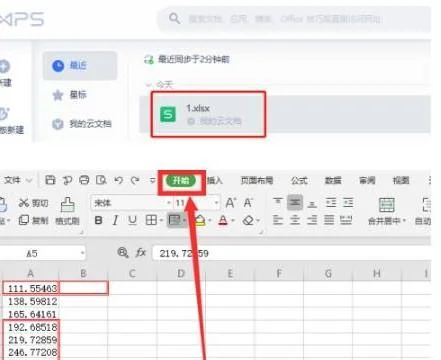Open the eraser Clear dropdown arrow

[258, 220]
